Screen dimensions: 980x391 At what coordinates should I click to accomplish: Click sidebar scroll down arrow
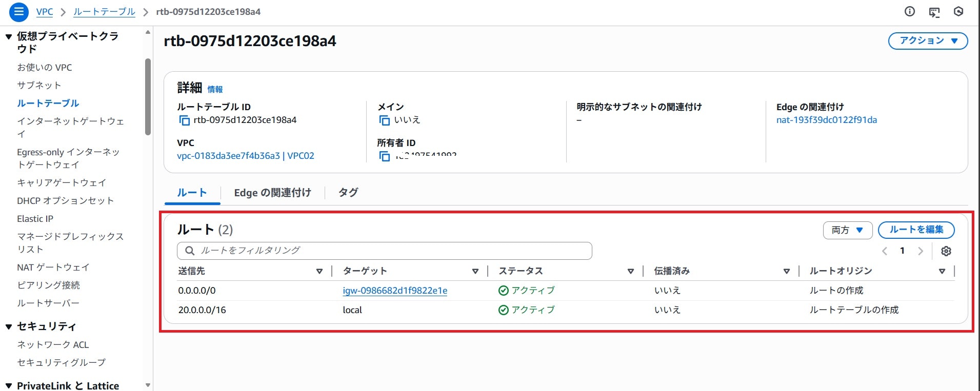148,385
